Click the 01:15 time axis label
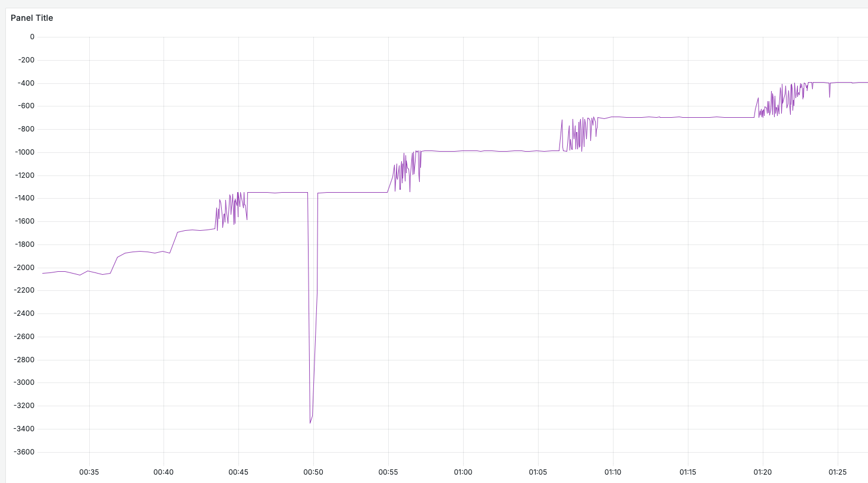Viewport: 868px width, 483px height. (x=688, y=472)
